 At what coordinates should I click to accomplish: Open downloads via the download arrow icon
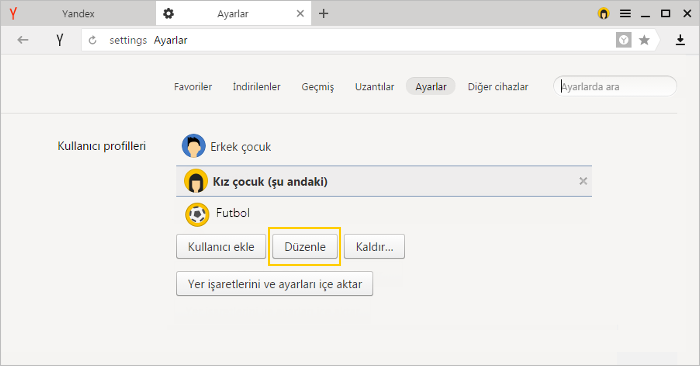(680, 40)
